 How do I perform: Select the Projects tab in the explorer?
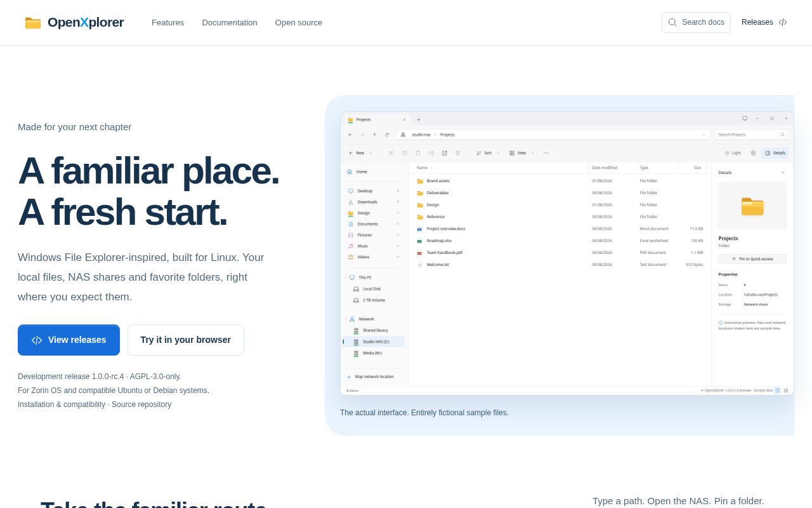376,119
